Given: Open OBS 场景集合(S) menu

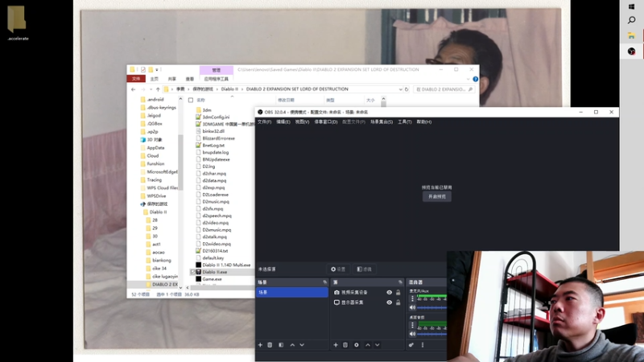Looking at the screenshot, I should 382,122.
